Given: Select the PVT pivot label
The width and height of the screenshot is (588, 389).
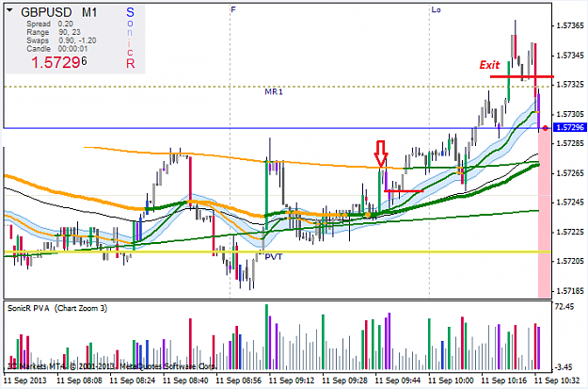Looking at the screenshot, I should point(274,257).
